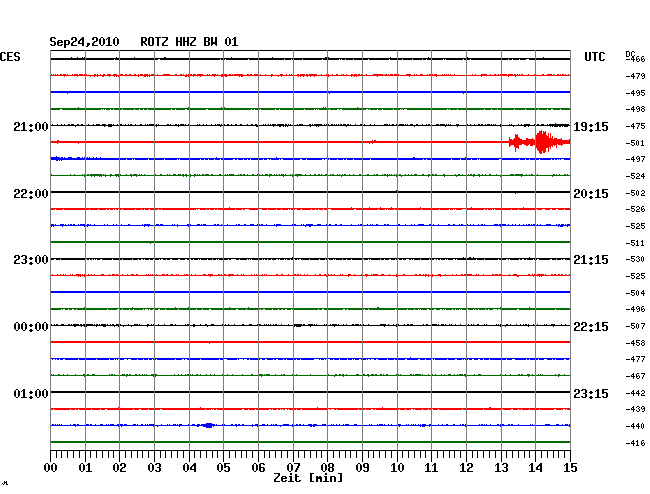Click the date label Sep24,2010
The image size is (650, 494).
pyautogui.click(x=84, y=42)
